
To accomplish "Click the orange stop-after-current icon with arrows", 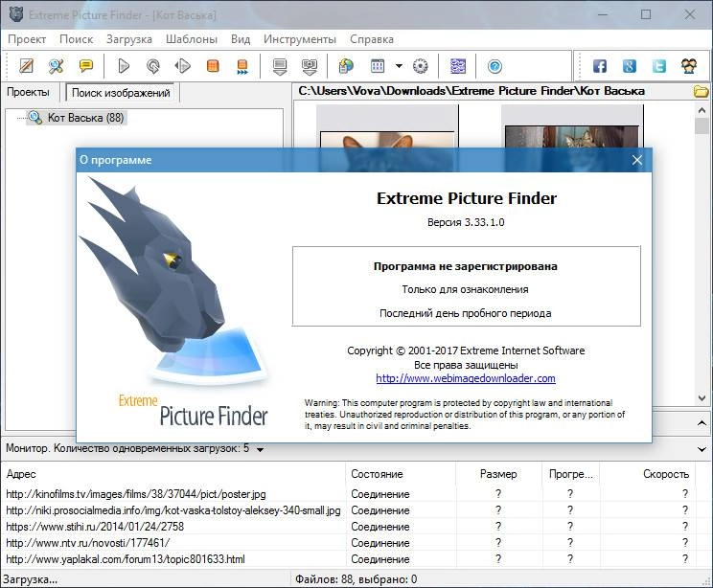I will click(242, 66).
